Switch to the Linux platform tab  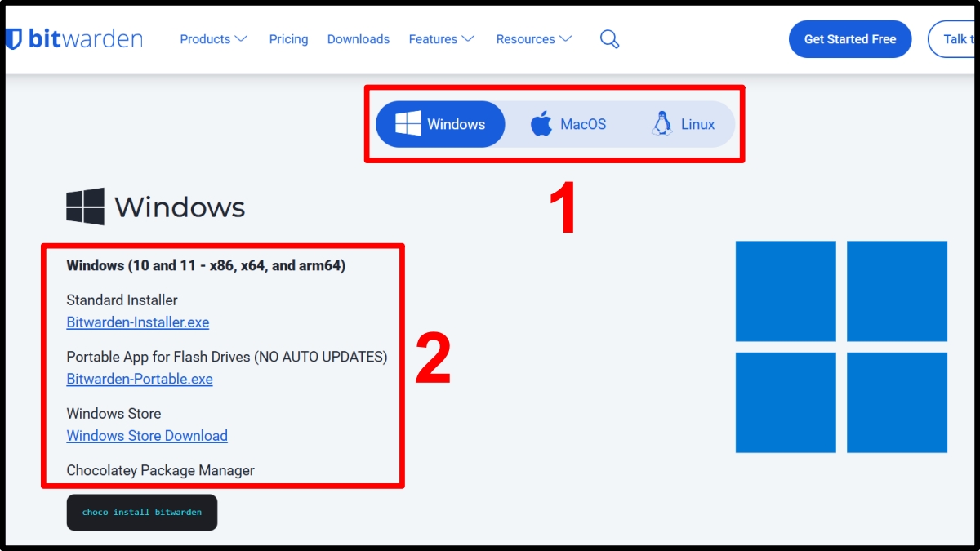pyautogui.click(x=684, y=124)
